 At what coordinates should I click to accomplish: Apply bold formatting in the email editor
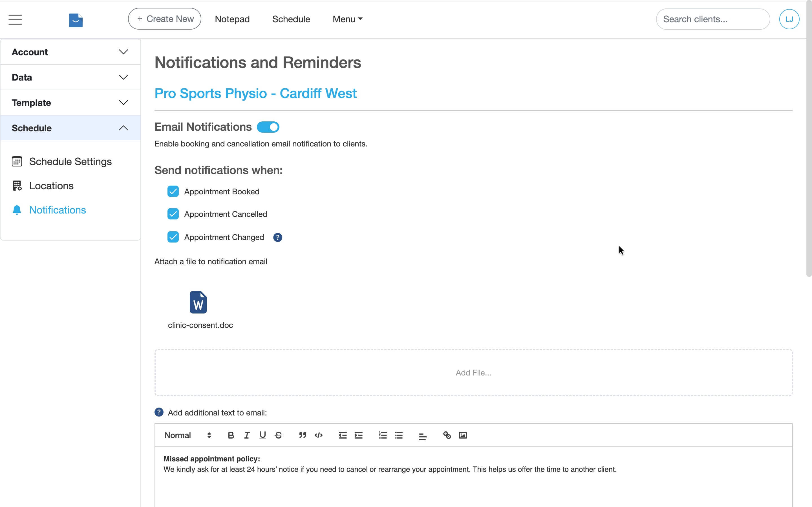coord(231,435)
